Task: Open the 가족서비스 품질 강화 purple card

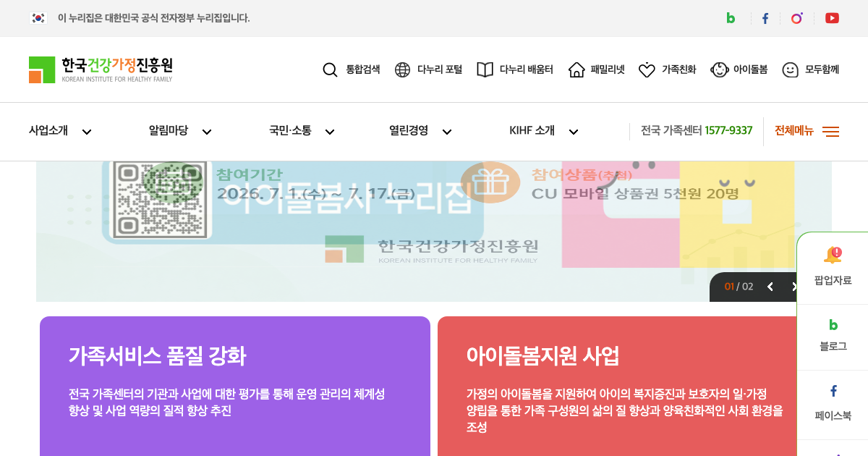Action: click(x=235, y=386)
